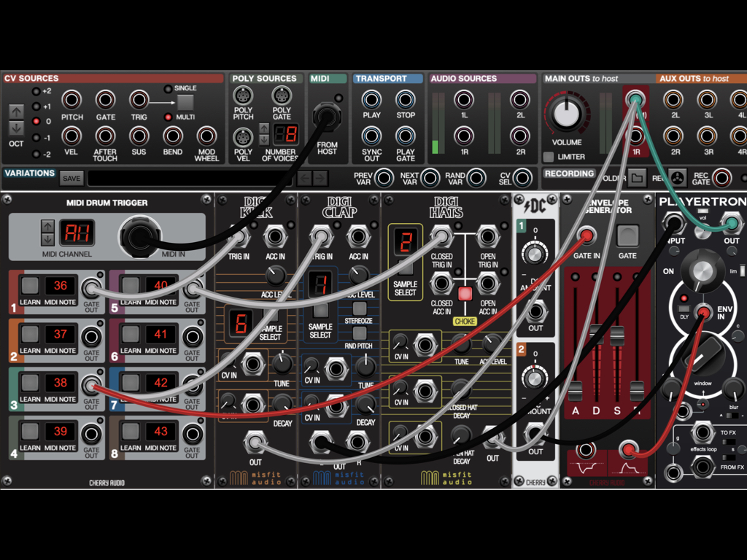Image resolution: width=747 pixels, height=560 pixels.
Task: Click the PLAY jack in Transport
Action: (371, 100)
